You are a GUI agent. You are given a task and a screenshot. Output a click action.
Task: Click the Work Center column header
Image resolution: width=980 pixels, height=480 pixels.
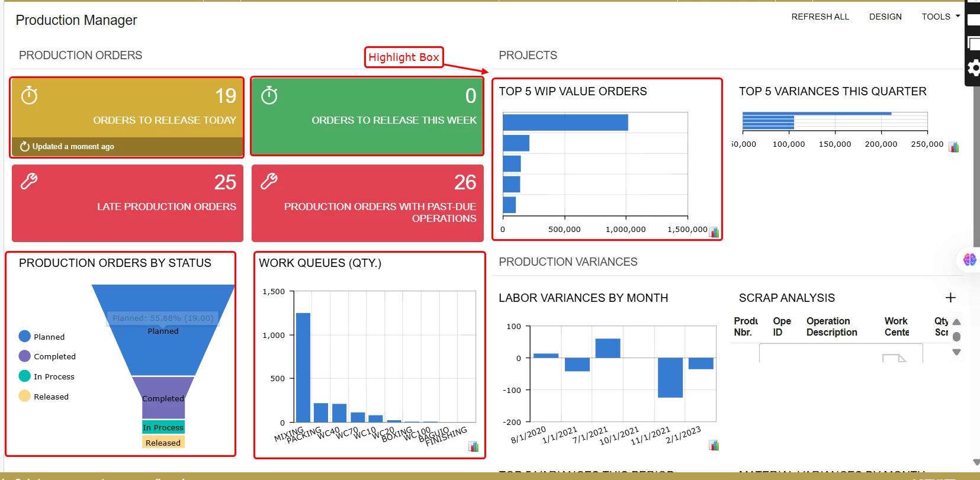tap(897, 327)
